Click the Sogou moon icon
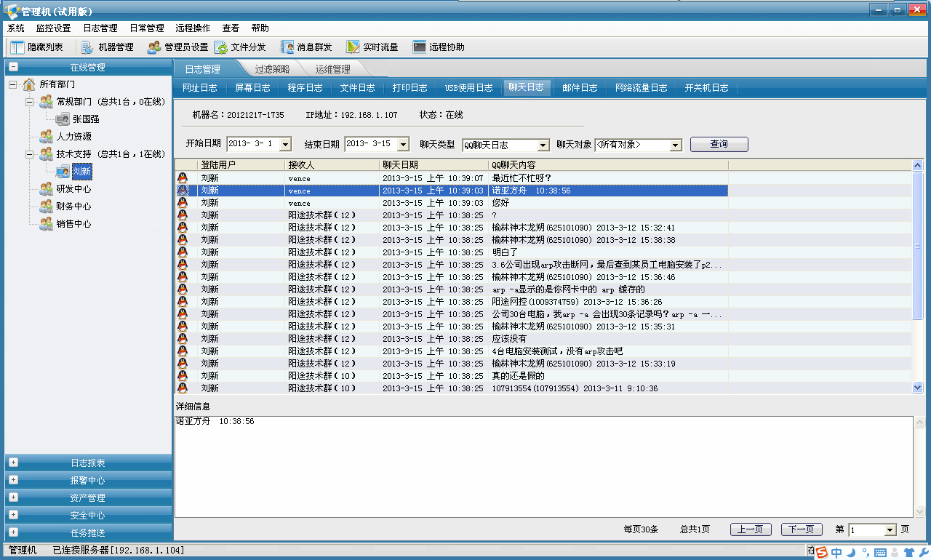 coord(851,553)
